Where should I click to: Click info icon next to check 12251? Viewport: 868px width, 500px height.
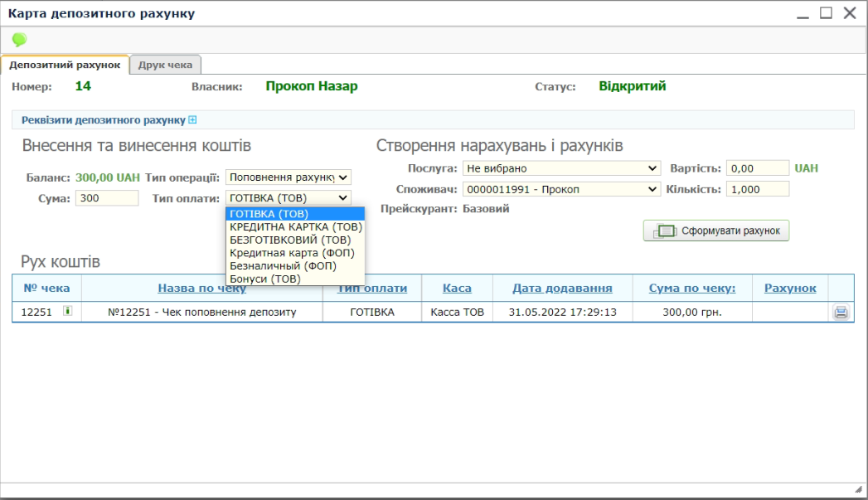(x=68, y=312)
